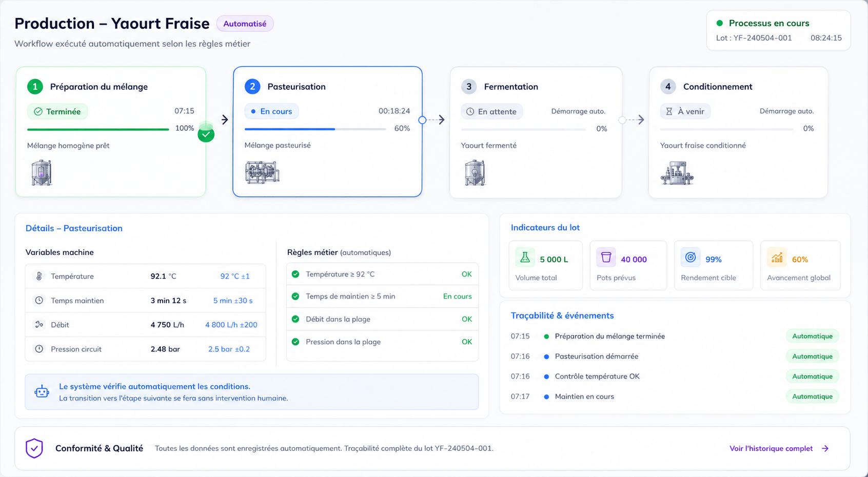Click the pasteurizer machine icon
868x477 pixels.
click(262, 172)
